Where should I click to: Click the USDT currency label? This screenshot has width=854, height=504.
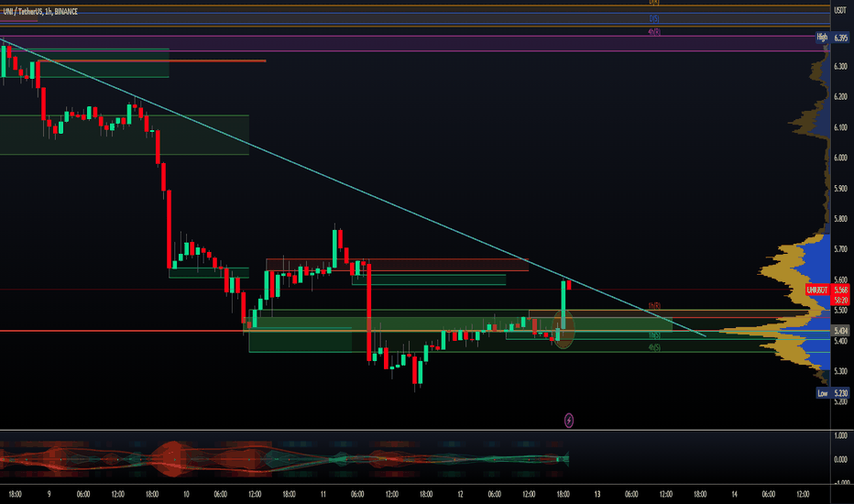(840, 10)
